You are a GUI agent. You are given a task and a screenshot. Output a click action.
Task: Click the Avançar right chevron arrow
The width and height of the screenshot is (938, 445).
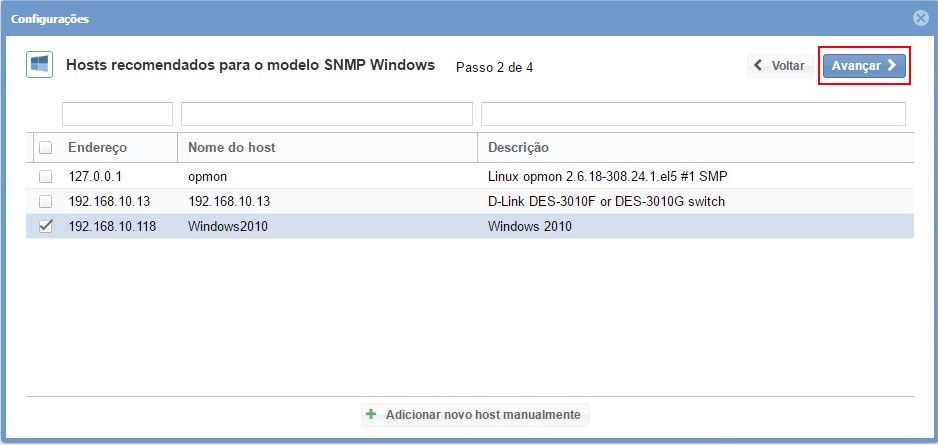pos(892,65)
